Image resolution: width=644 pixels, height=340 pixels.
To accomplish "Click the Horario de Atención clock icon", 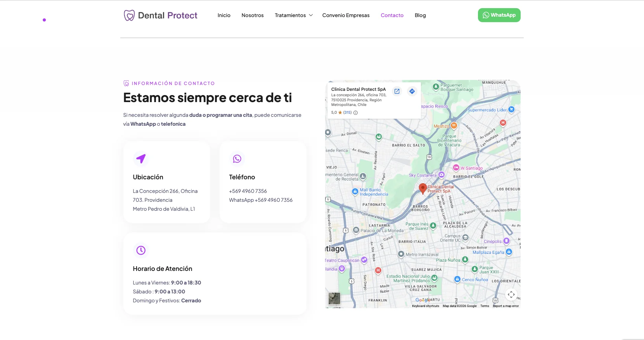I will pos(141,250).
